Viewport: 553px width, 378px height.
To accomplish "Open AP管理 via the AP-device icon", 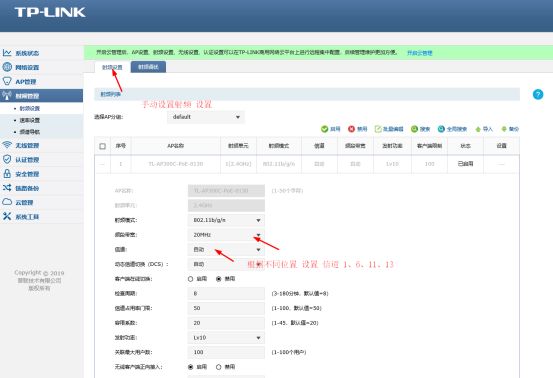I will click(7, 81).
